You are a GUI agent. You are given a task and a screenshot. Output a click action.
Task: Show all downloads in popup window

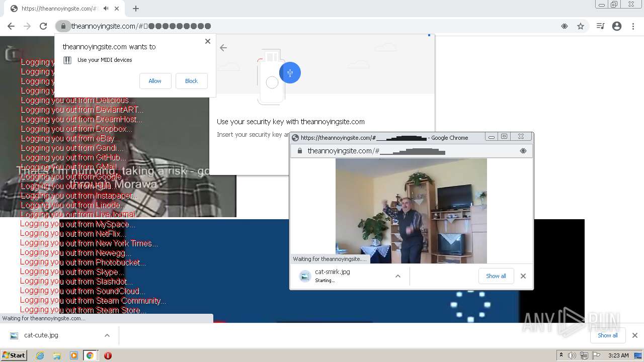[496, 276]
